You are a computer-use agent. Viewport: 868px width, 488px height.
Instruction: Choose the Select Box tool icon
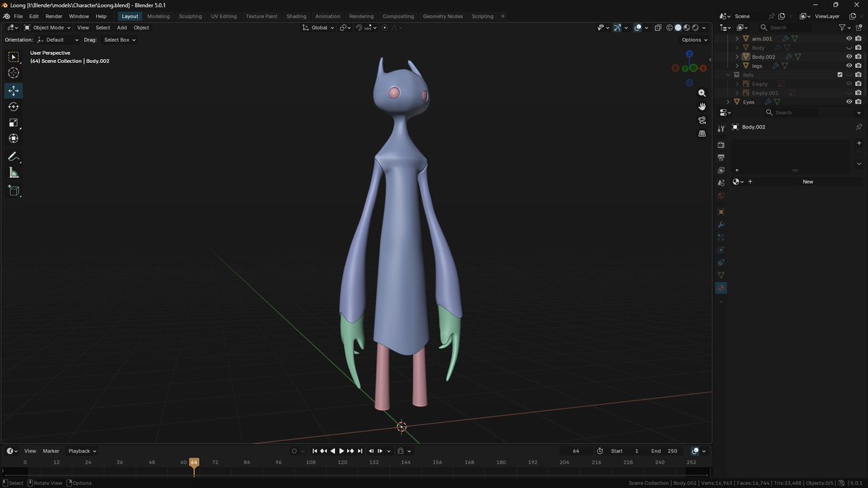click(x=14, y=56)
